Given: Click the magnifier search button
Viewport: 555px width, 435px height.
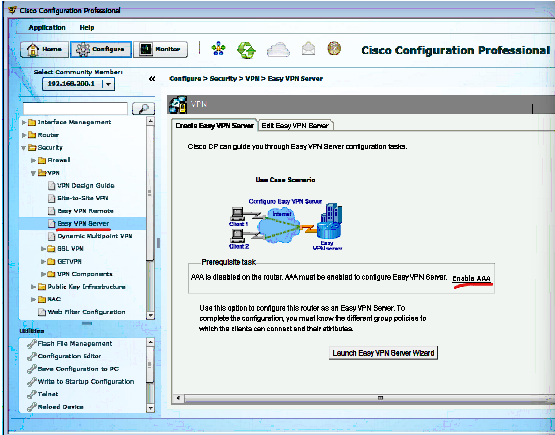Looking at the screenshot, I should pyautogui.click(x=143, y=109).
